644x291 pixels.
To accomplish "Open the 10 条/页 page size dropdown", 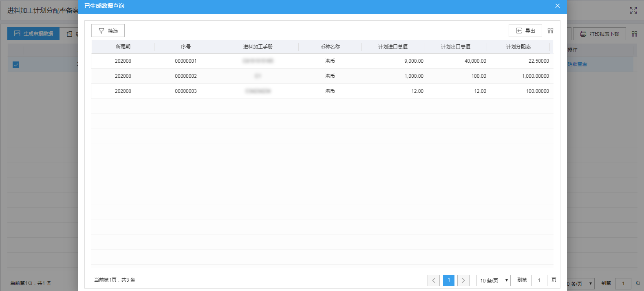I will coord(493,280).
